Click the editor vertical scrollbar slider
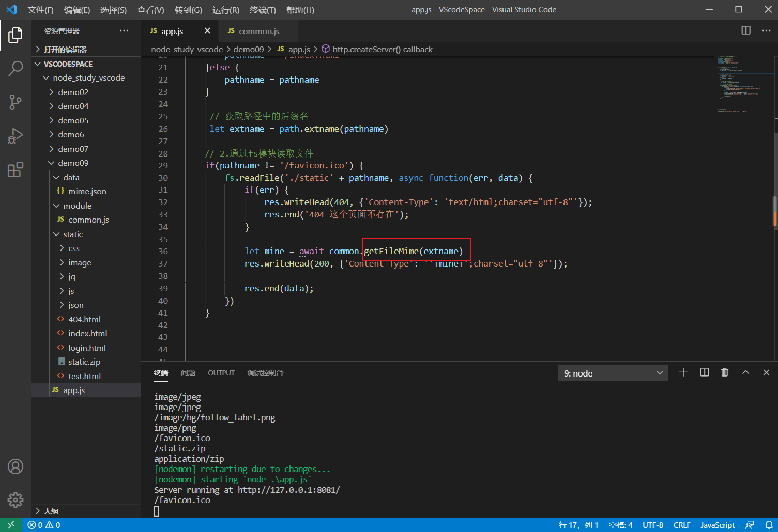The image size is (778, 532). coord(775,212)
